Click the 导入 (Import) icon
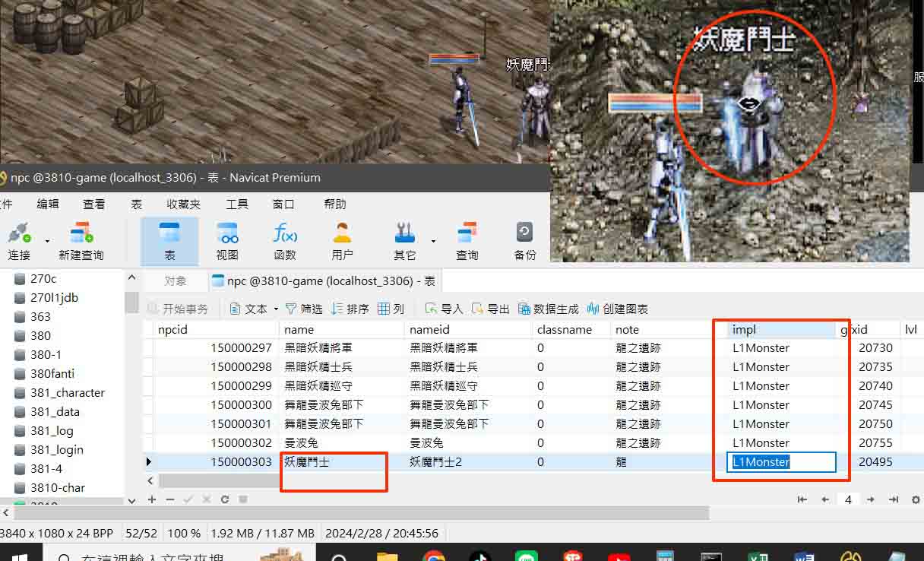 [432, 309]
